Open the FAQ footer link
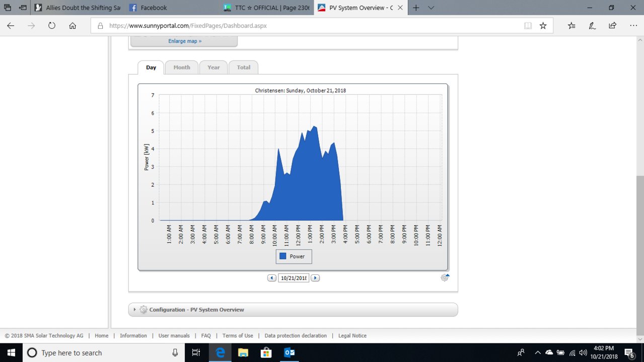Viewport: 644px width, 362px height. pos(206,336)
